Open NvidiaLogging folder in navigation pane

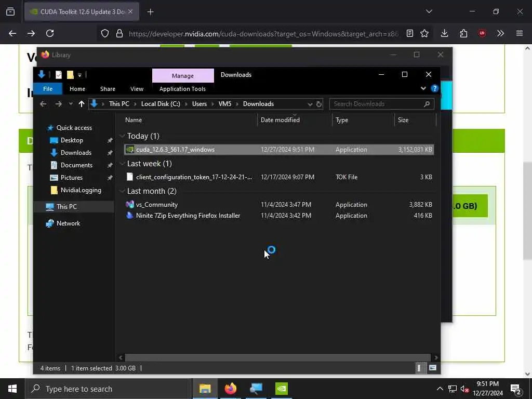pos(81,190)
